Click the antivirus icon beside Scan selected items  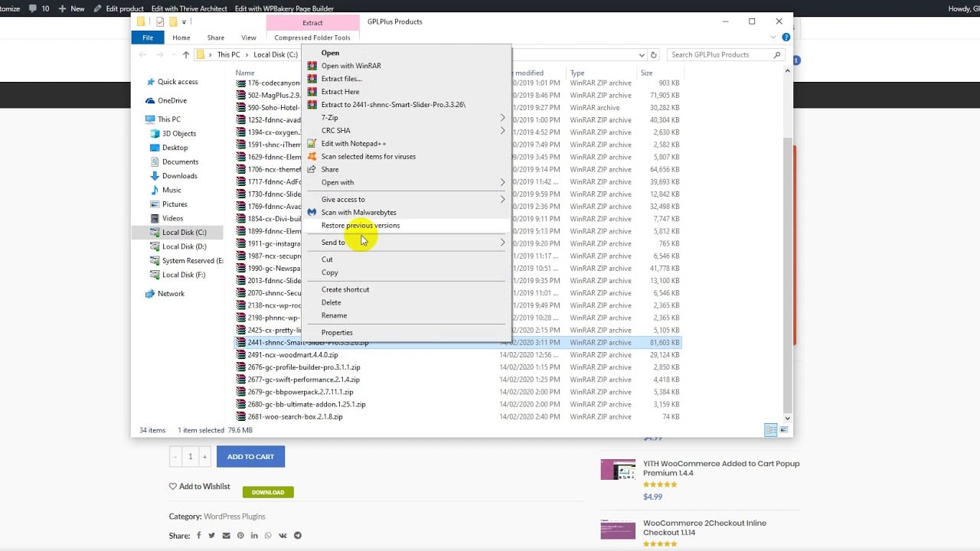312,156
